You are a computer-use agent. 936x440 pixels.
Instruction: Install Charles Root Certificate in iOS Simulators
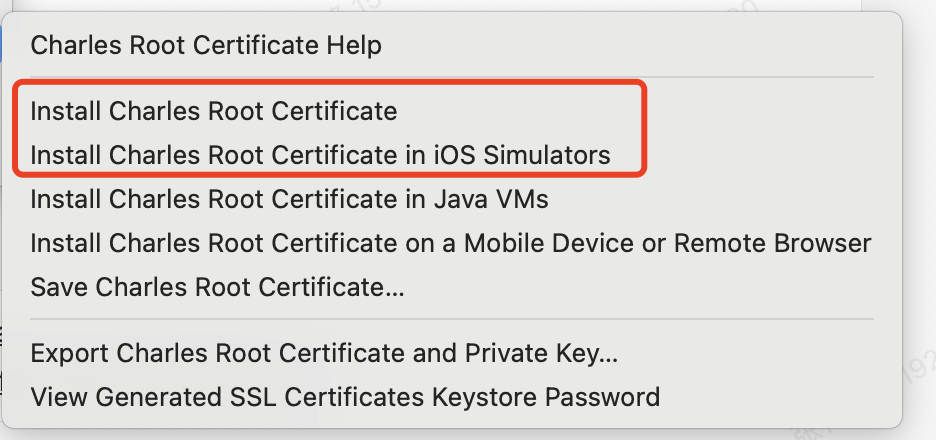(x=320, y=155)
